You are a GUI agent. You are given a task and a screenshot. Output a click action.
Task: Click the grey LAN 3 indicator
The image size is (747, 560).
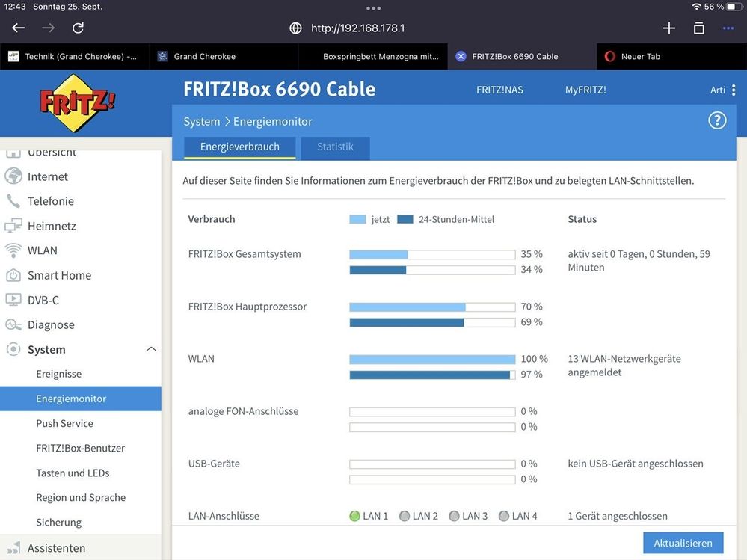click(x=454, y=516)
